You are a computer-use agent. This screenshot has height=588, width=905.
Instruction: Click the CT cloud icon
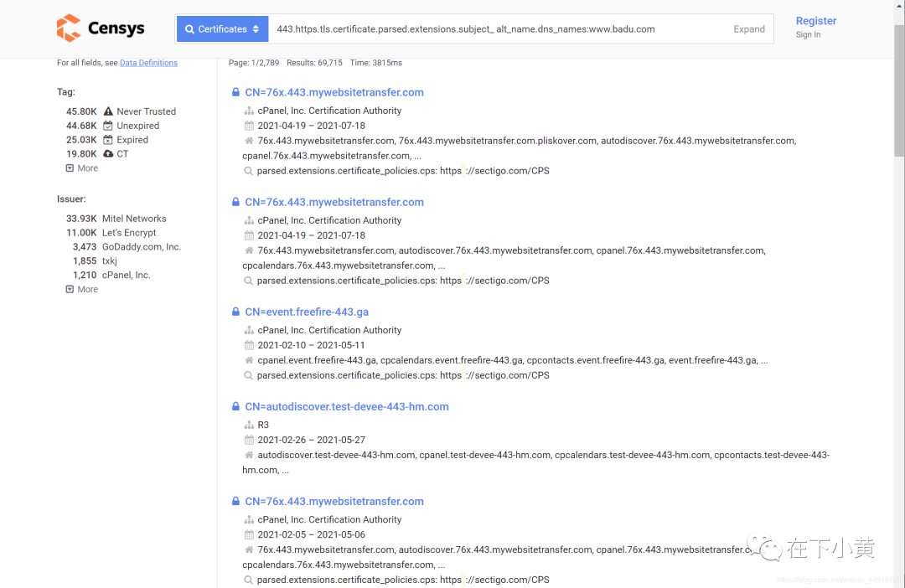pyautogui.click(x=108, y=154)
